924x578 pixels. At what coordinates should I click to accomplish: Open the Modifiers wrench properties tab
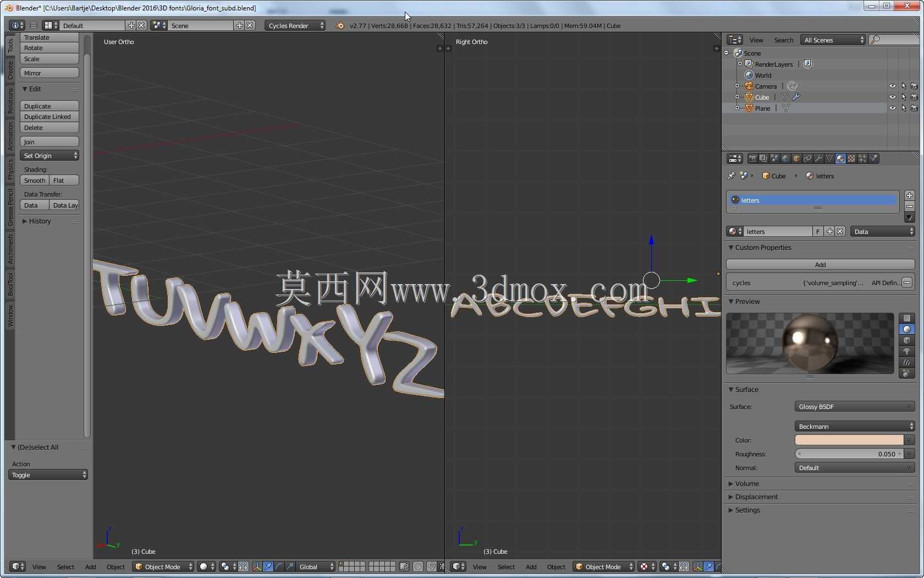pyautogui.click(x=818, y=159)
